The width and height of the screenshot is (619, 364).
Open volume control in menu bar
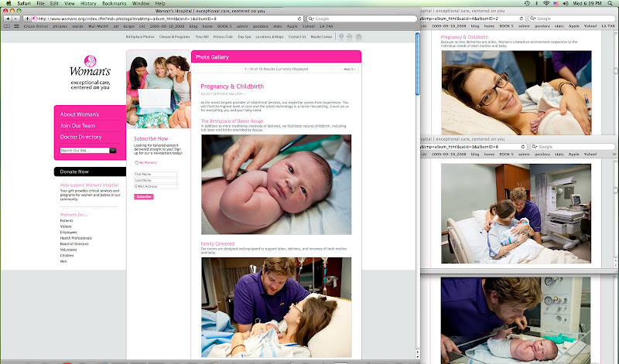click(x=566, y=3)
